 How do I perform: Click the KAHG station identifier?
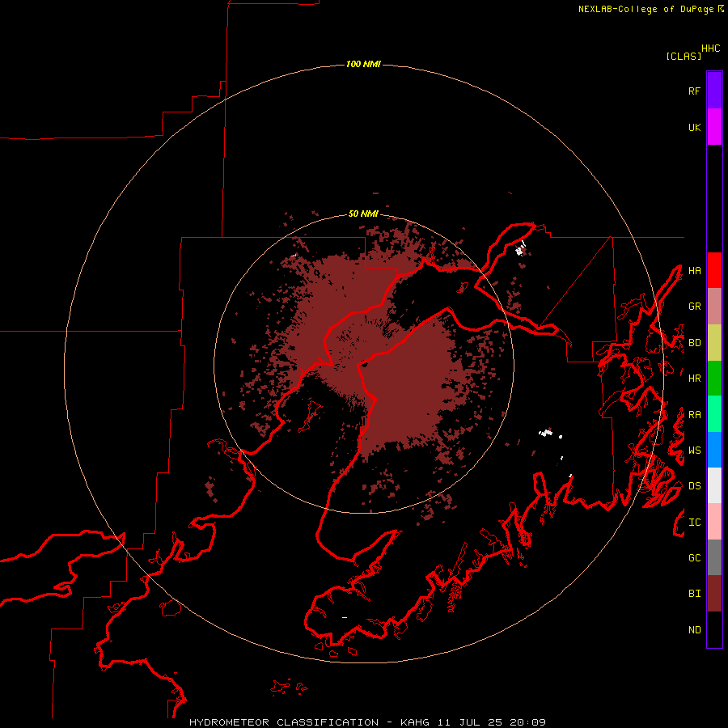pyautogui.click(x=415, y=722)
